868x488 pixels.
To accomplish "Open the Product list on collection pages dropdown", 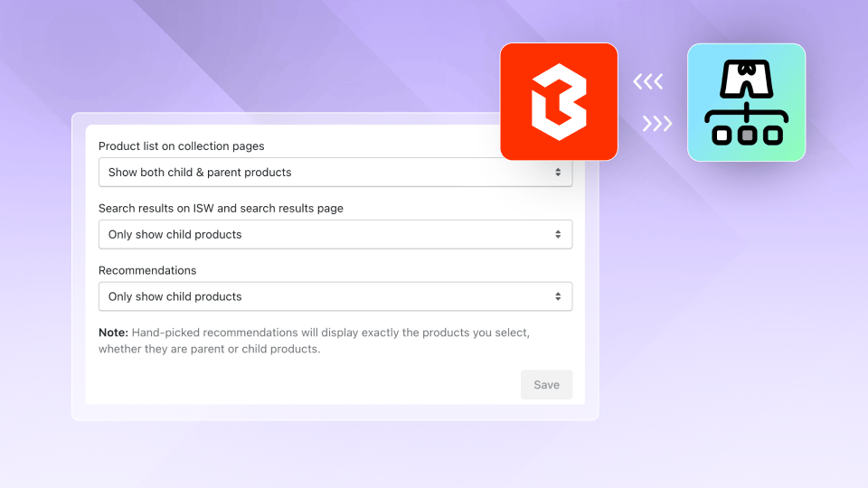I will coord(335,172).
